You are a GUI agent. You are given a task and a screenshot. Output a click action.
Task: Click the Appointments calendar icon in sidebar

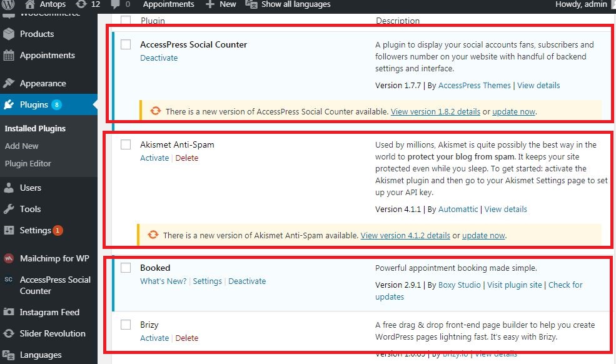9,56
